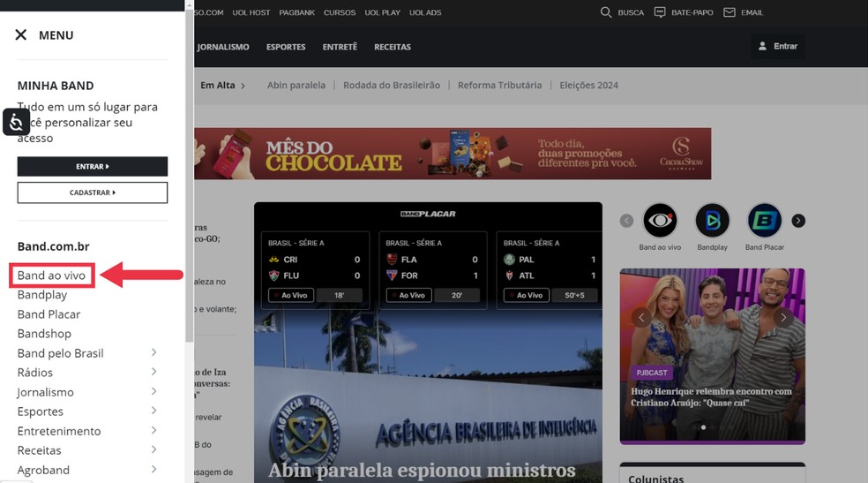Image resolution: width=868 pixels, height=483 pixels.
Task: Expand Band pelo Brasil submenu chevron
Action: pos(153,352)
